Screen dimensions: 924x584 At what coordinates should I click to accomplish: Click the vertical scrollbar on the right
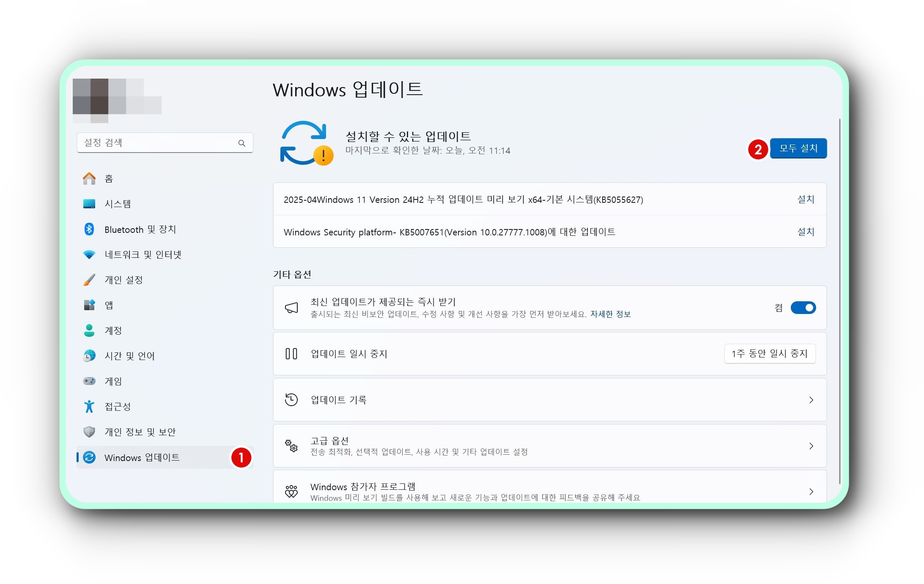coord(839,302)
